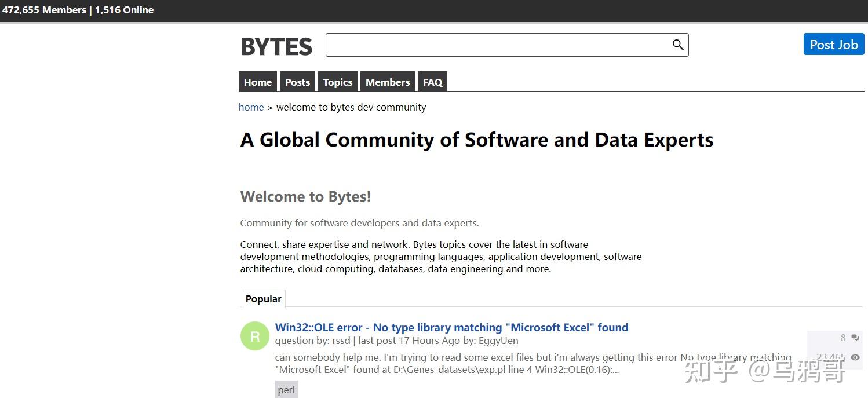The height and width of the screenshot is (406, 868).
Task: Click the rssd author name
Action: 341,341
